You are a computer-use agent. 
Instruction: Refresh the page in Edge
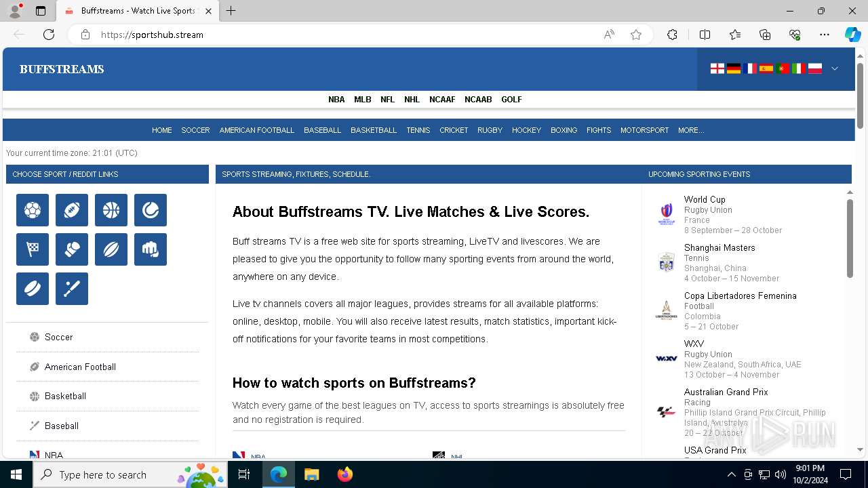pyautogui.click(x=49, y=35)
